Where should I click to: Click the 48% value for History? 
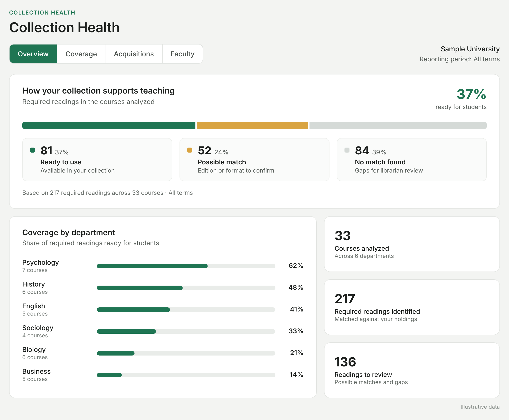[296, 287]
